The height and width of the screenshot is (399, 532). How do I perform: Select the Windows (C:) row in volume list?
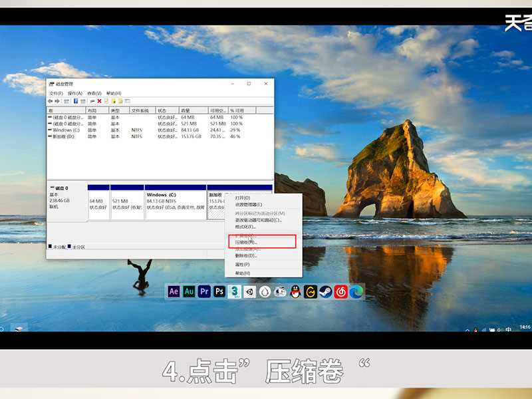(x=66, y=130)
